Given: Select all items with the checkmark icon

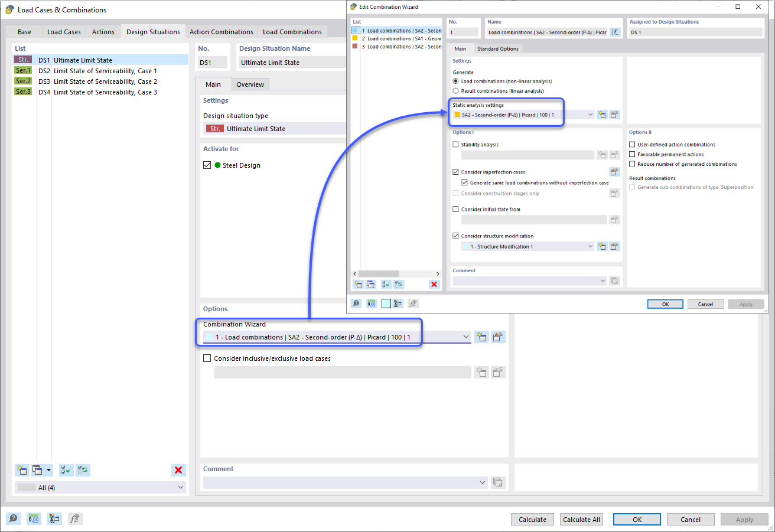Looking at the screenshot, I should click(x=66, y=470).
